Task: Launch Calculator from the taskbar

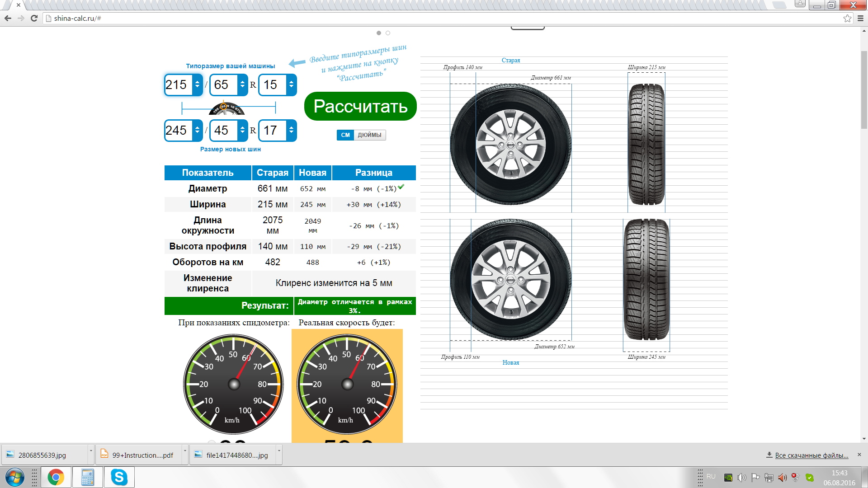Action: [x=87, y=477]
